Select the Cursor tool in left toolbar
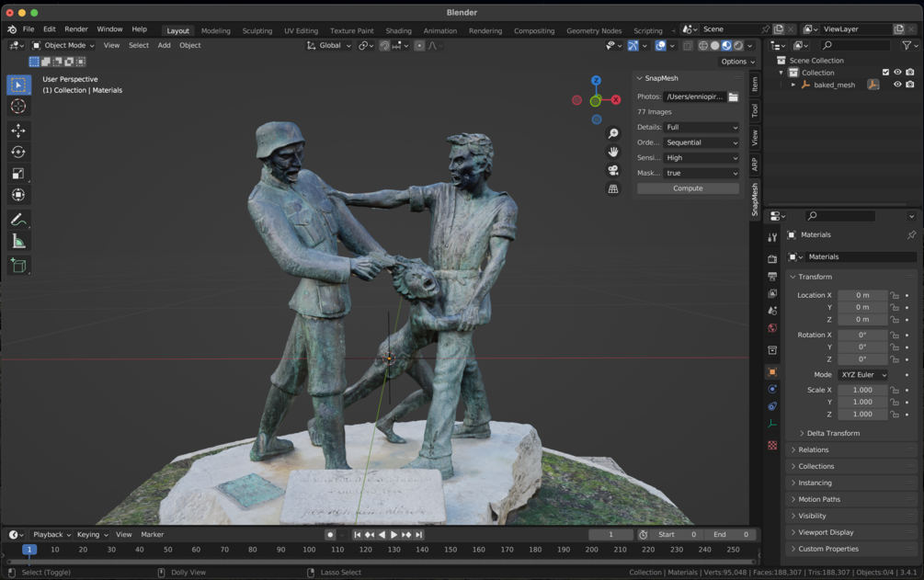The width and height of the screenshot is (924, 580). pyautogui.click(x=18, y=107)
